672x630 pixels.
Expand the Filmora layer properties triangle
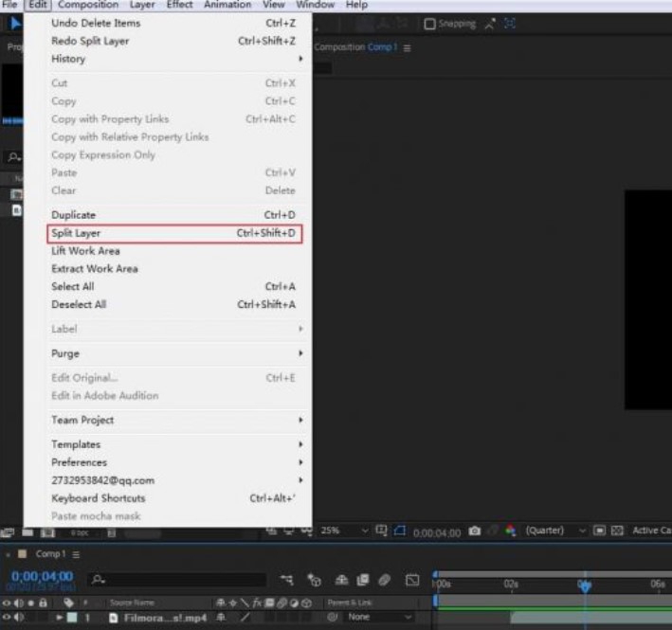pos(60,618)
